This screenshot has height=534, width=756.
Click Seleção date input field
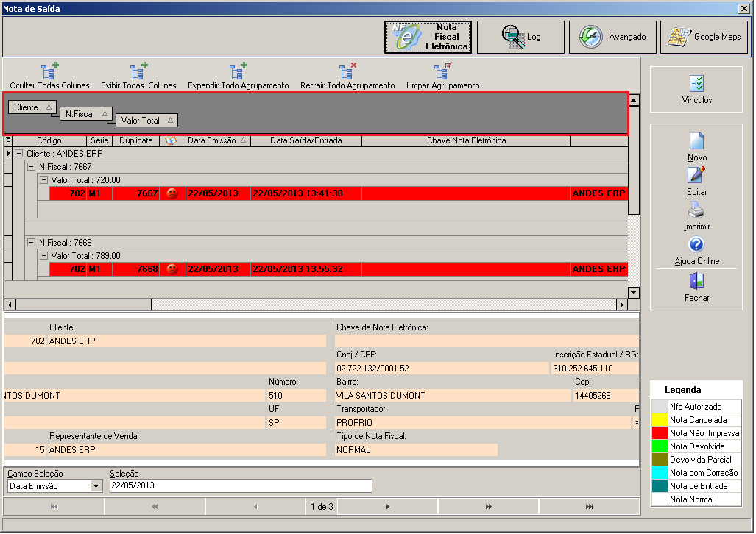[x=241, y=485]
